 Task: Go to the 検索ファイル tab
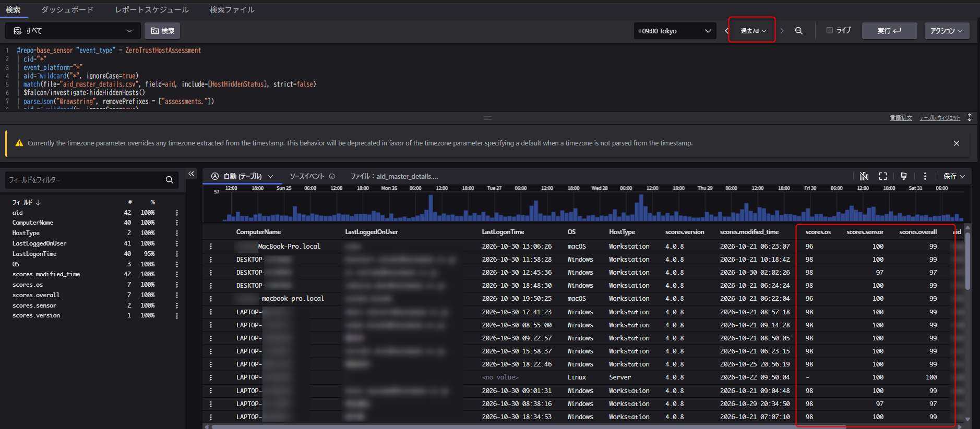[x=232, y=10]
